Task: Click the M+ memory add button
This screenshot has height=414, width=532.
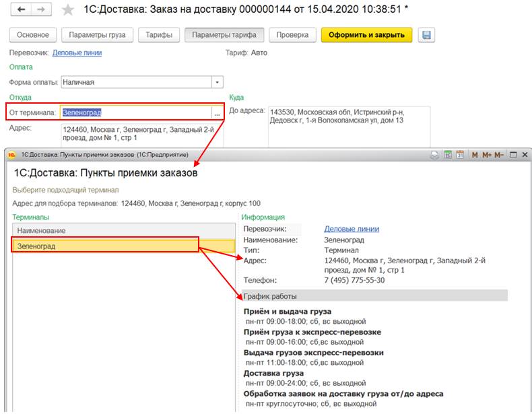Action: point(487,155)
